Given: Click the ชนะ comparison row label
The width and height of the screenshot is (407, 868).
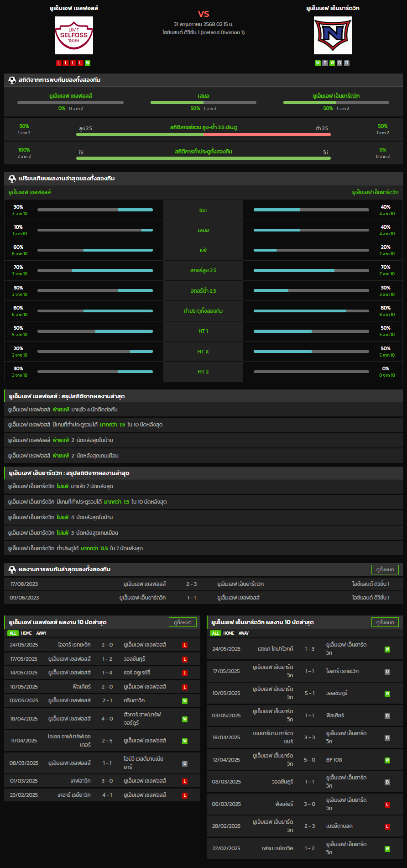Looking at the screenshot, I should (x=203, y=210).
